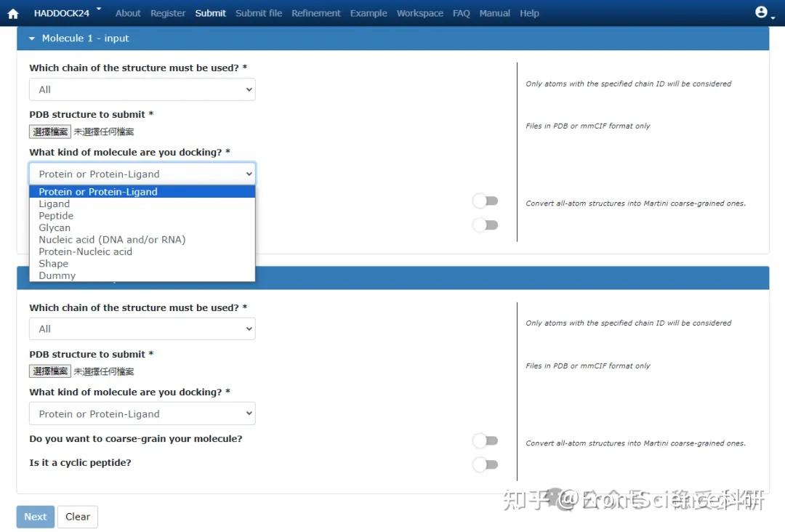The image size is (785, 532).
Task: Toggle cyclic peptide switch for Molecule 2
Action: point(485,464)
